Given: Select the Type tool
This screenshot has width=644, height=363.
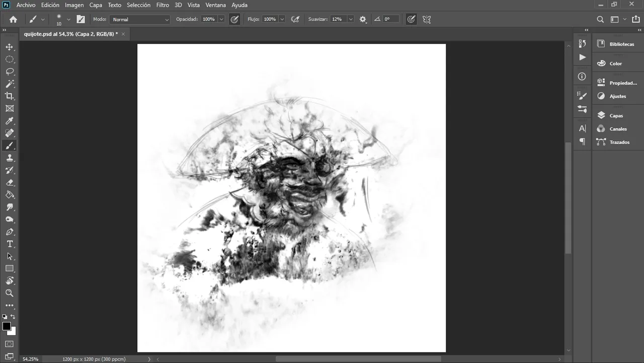Looking at the screenshot, I should (x=10, y=244).
